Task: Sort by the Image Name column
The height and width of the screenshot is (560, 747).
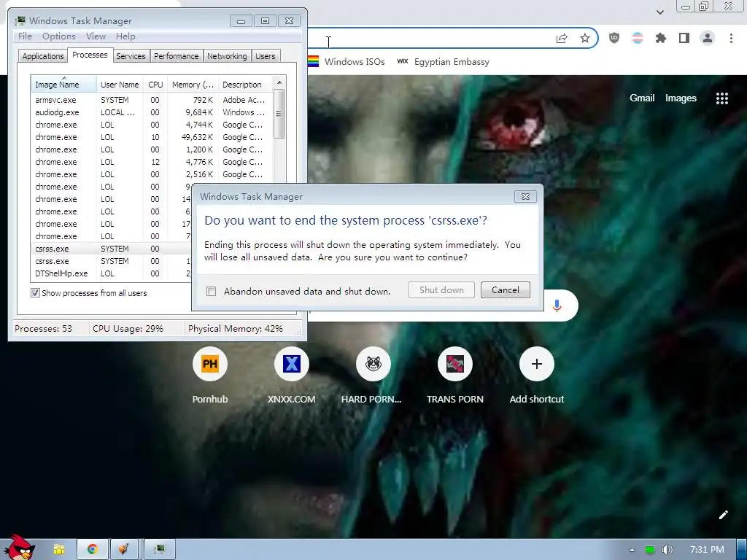Action: [64, 85]
